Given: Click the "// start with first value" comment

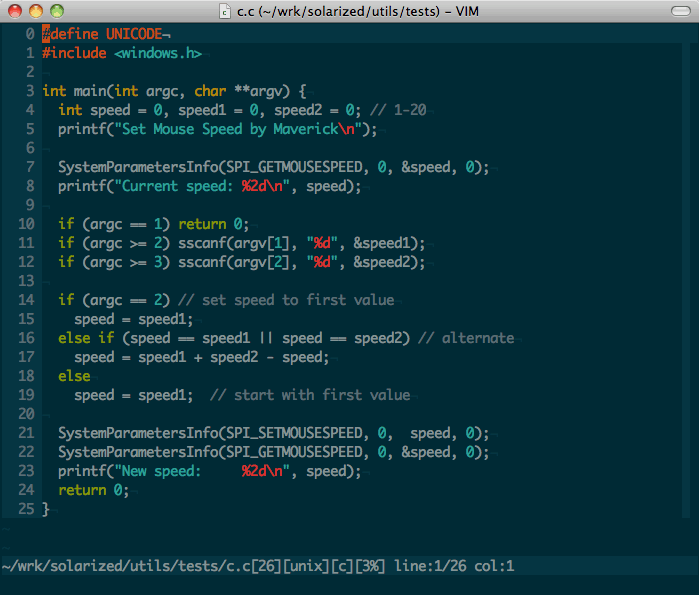Looking at the screenshot, I should pos(310,395).
